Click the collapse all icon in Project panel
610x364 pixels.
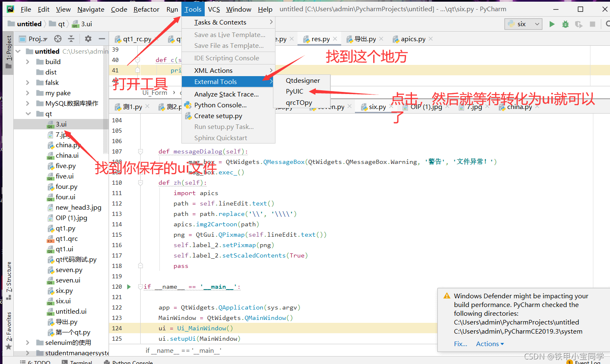click(x=71, y=39)
